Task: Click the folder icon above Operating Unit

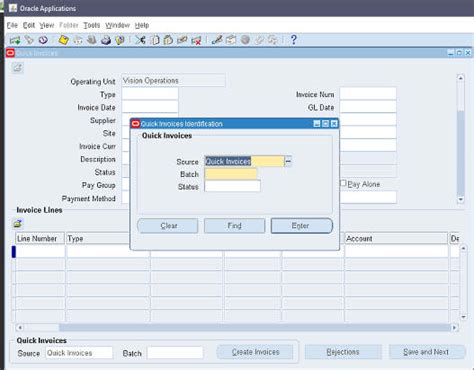Action: tap(18, 68)
